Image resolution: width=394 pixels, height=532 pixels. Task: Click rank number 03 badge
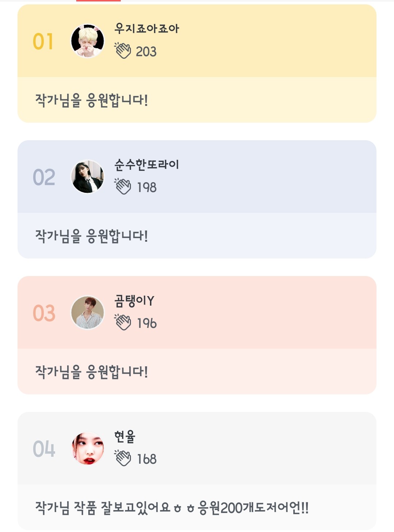click(x=44, y=313)
